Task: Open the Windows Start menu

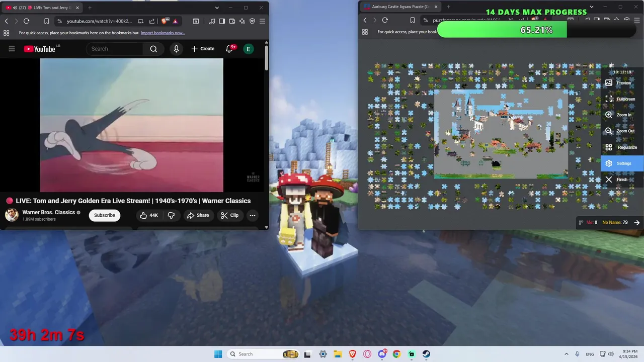Action: [218, 354]
